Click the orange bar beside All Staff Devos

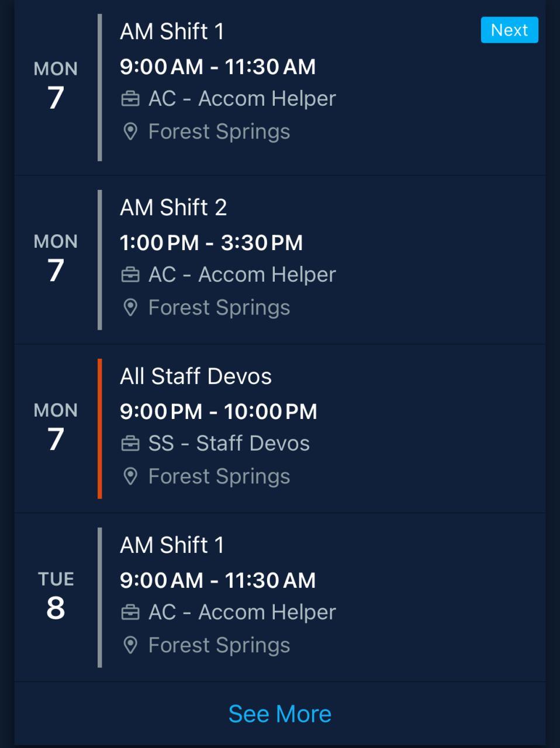[100, 429]
